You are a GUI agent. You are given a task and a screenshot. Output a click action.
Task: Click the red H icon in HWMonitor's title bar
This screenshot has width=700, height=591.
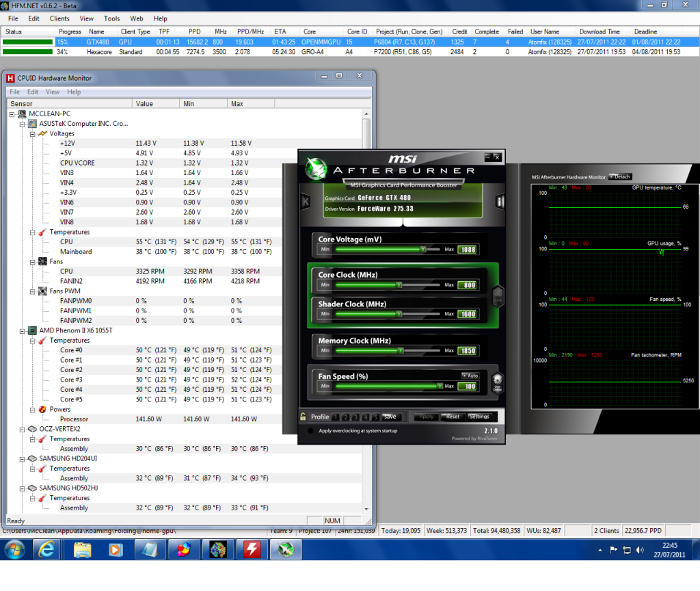click(10, 78)
